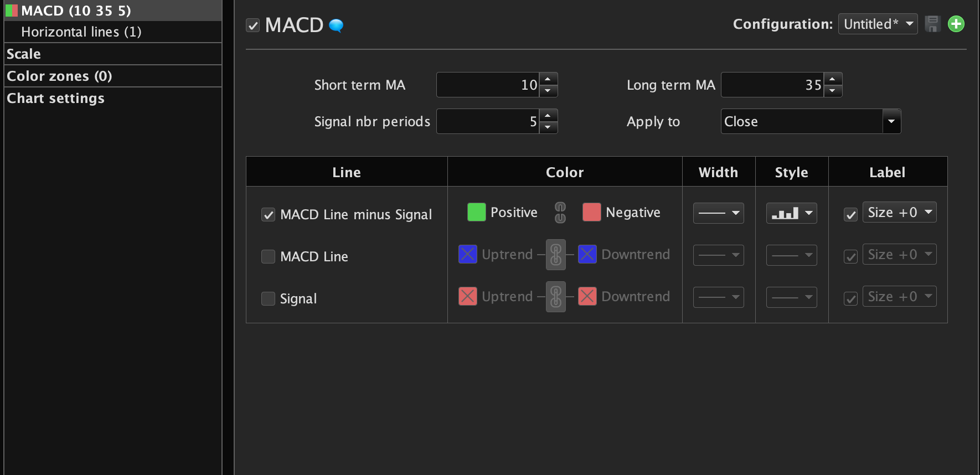
Task: Open the histogram Style dropdown for first row
Action: click(791, 213)
